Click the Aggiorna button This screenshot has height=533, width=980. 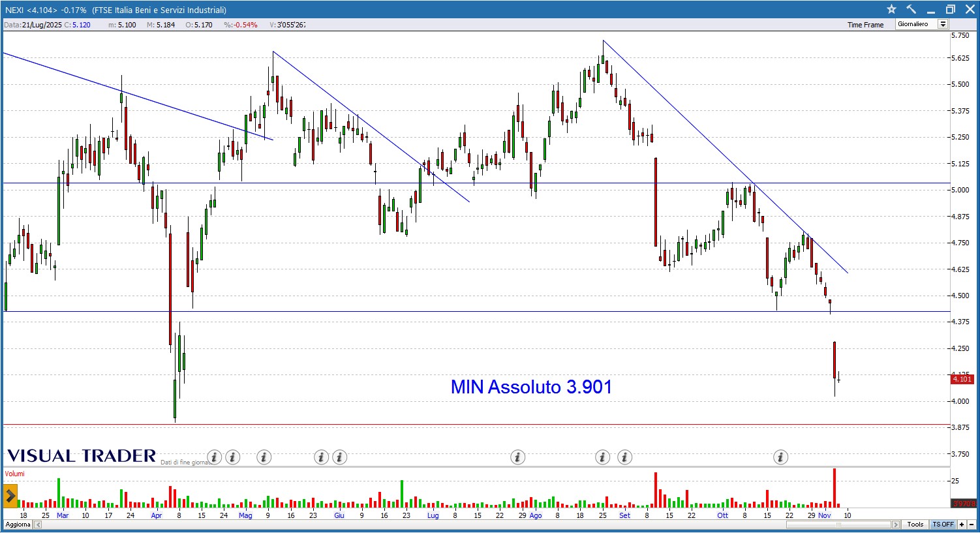point(18,525)
